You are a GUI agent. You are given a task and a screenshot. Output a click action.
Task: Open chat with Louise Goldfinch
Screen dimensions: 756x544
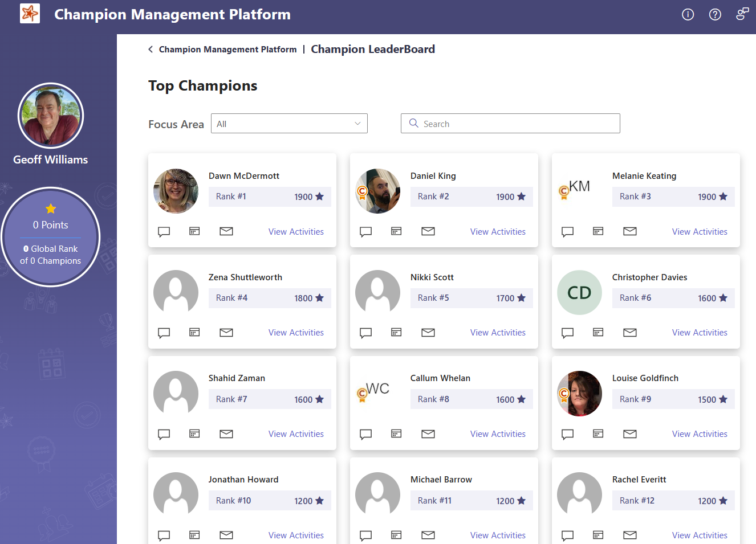tap(567, 433)
